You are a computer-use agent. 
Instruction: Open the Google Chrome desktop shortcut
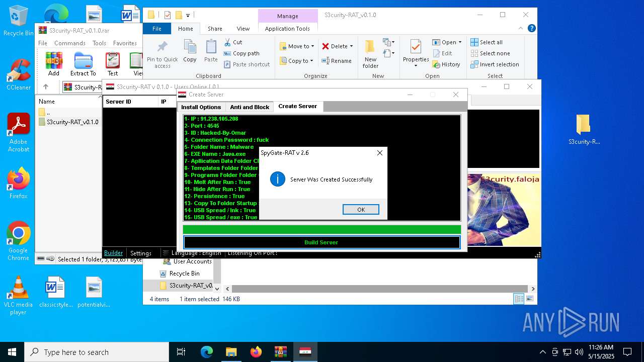(18, 241)
